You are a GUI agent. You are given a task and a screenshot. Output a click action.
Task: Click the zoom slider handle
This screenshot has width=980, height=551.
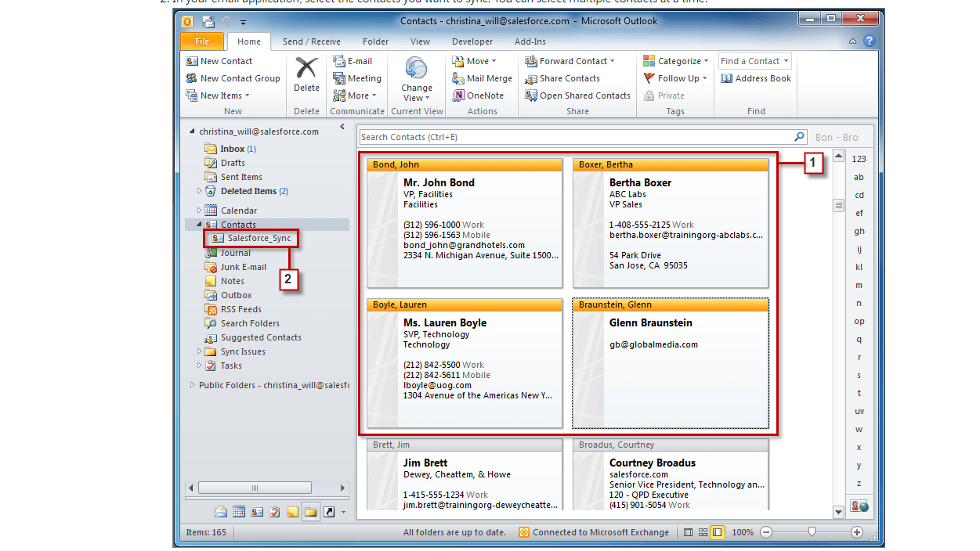coord(812,532)
